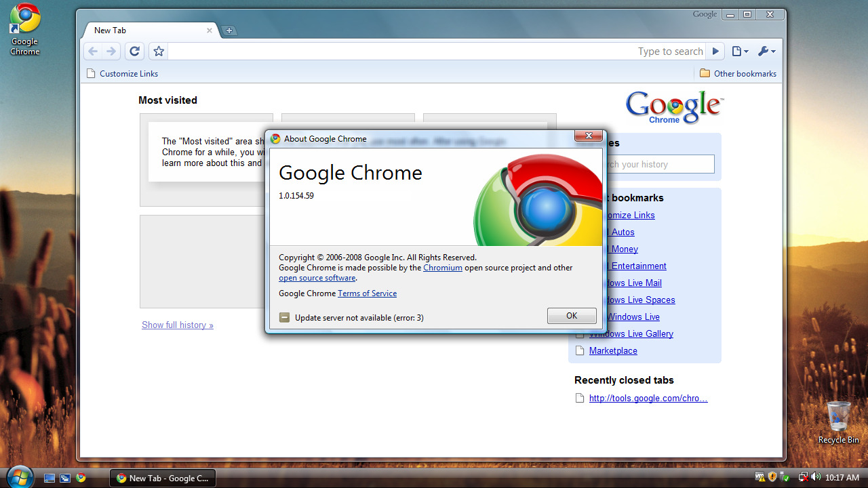Select the version number 1.0.154.59
This screenshot has width=868, height=488.
[x=296, y=196]
